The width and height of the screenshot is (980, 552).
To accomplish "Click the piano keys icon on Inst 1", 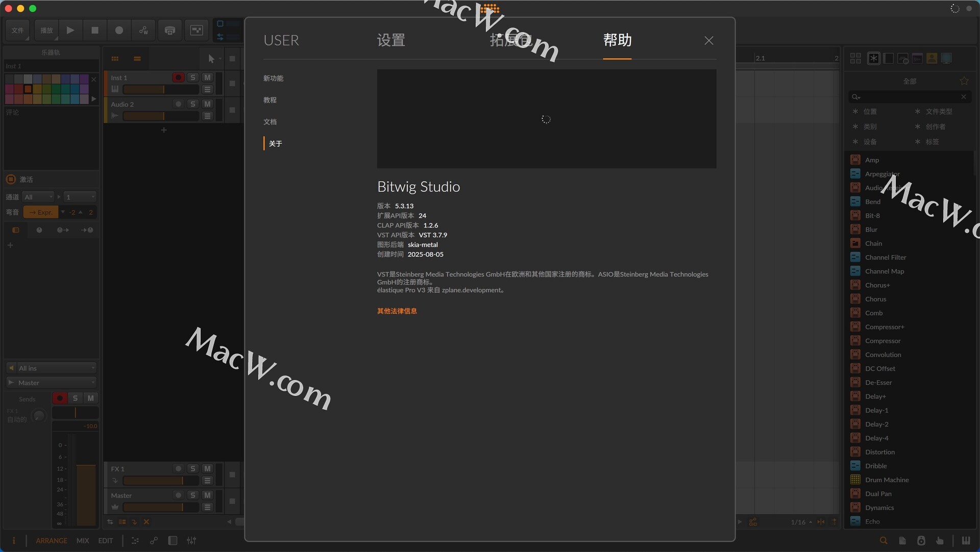I will 115,89.
